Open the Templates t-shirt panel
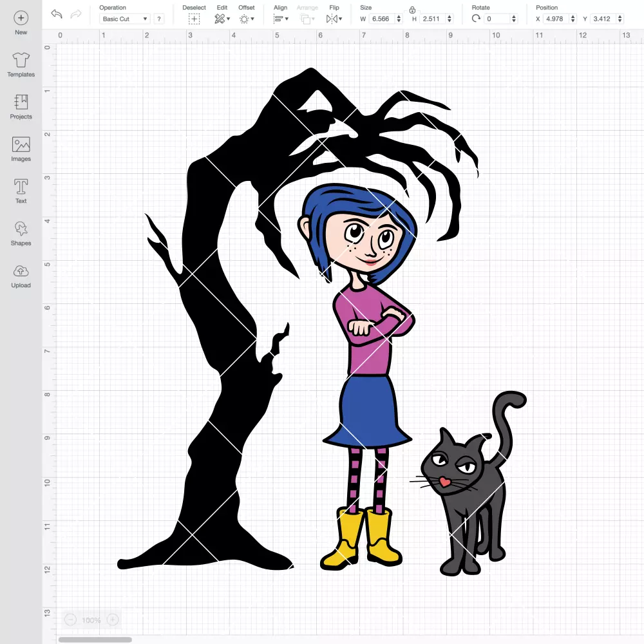This screenshot has width=644, height=644. pos(21,60)
